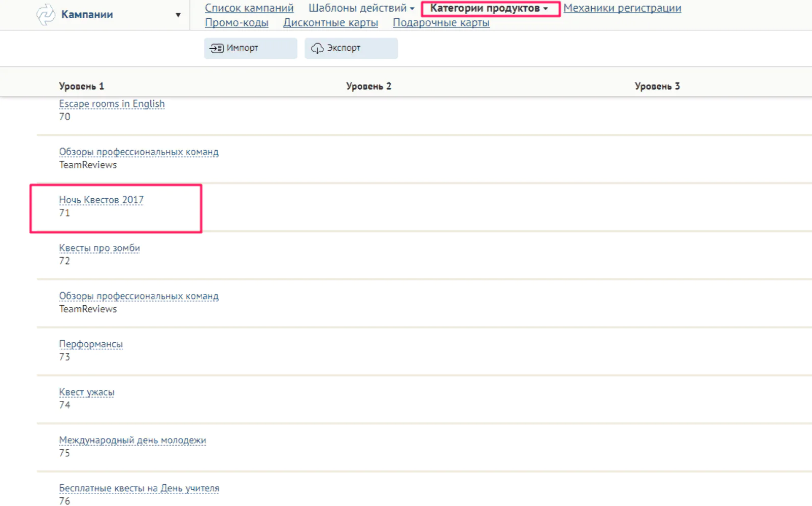Click the code 76 under Бесплатные квесты
This screenshot has height=506, width=812.
(64, 501)
